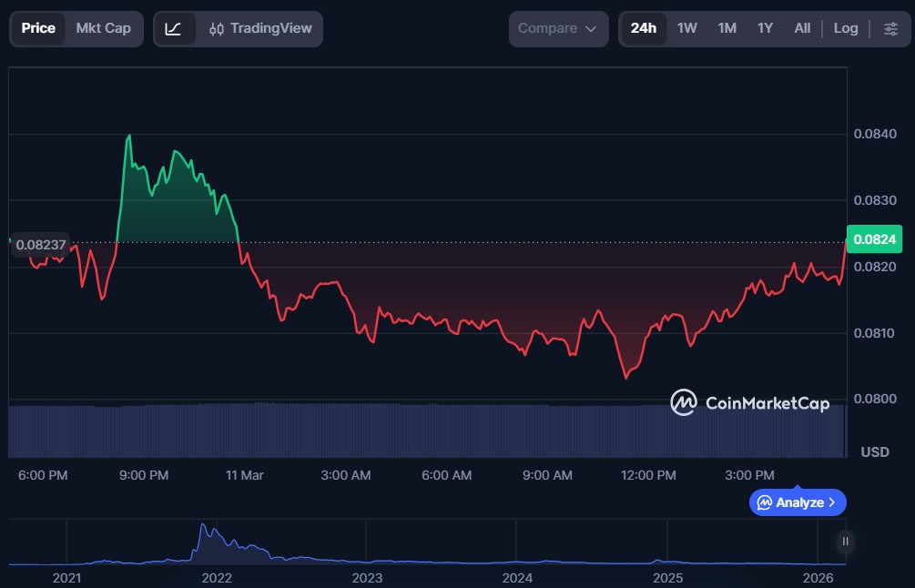Show the All time range
The width and height of the screenshot is (915, 588).
(x=801, y=28)
